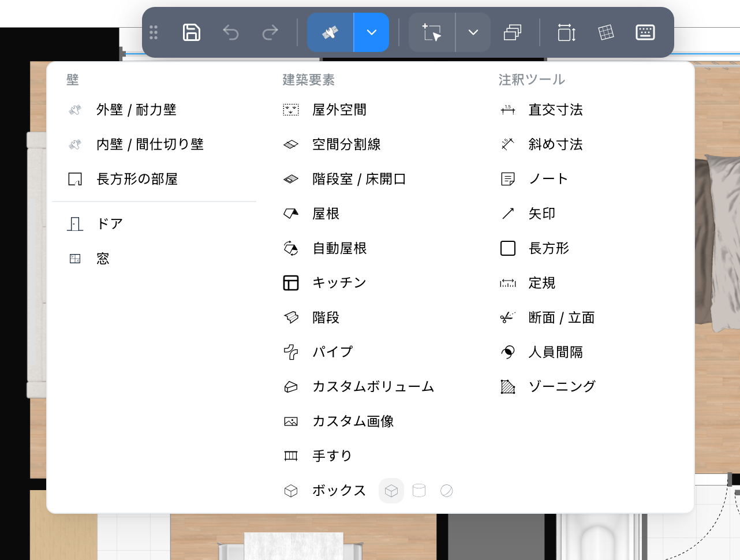Redo the last action
This screenshot has width=740, height=560.
click(x=270, y=32)
